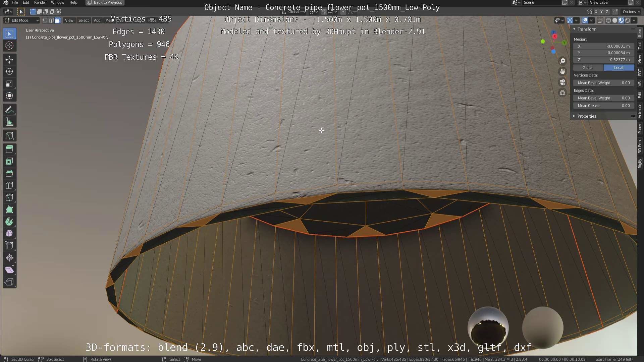Select the Measure ruler tool

coord(9,122)
